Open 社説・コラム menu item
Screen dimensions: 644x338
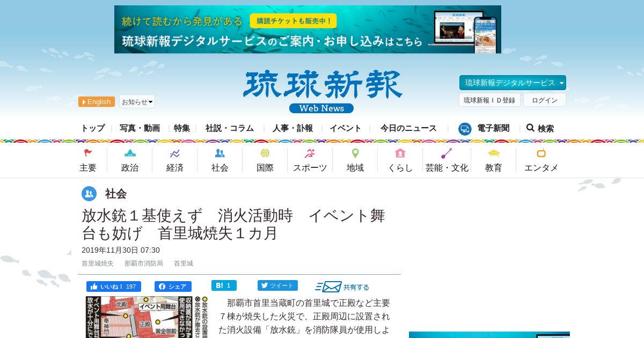coord(230,128)
